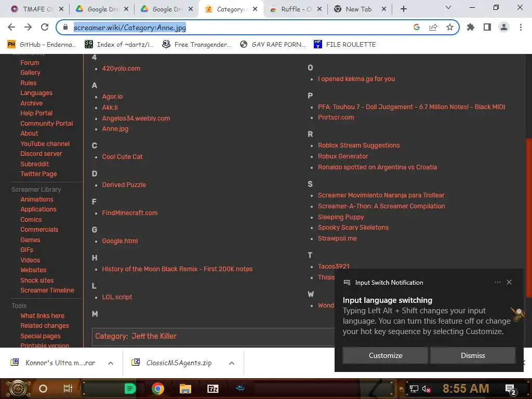The image size is (532, 399).
Task: Open the Gallery sidebar link
Action: 30,73
